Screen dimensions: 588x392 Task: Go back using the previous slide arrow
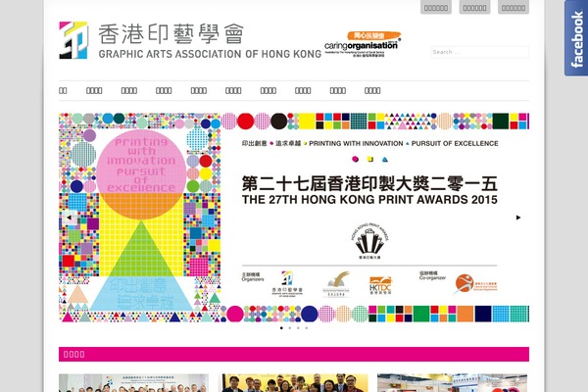click(69, 218)
